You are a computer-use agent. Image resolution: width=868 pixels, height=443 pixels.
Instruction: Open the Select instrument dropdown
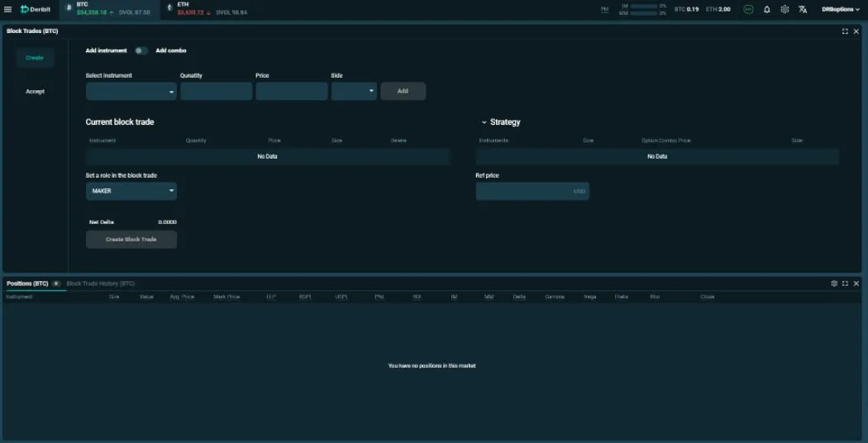click(131, 92)
